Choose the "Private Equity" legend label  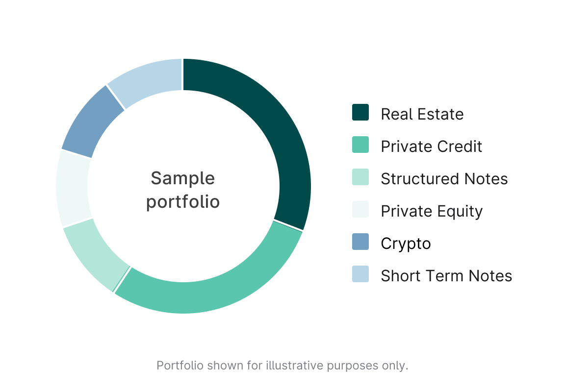click(x=432, y=211)
